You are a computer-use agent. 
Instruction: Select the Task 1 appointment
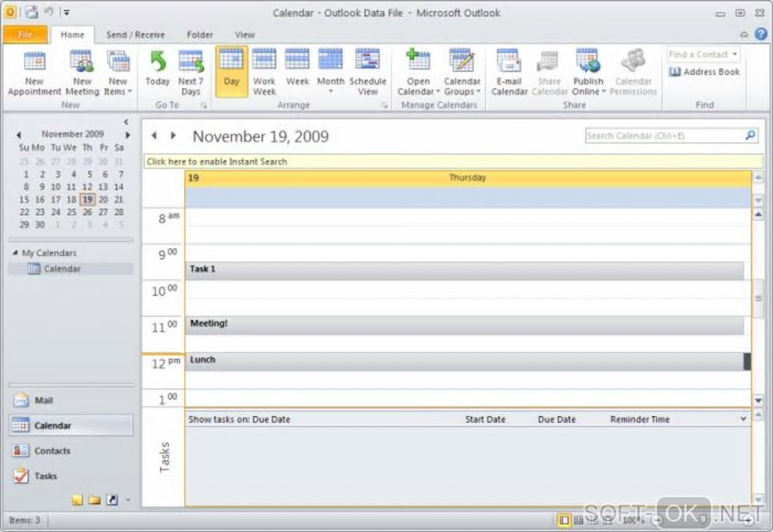tap(465, 271)
